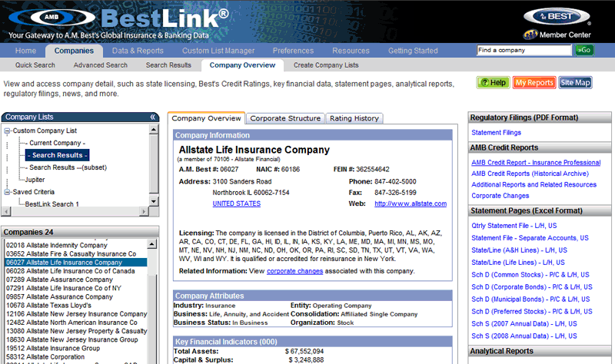Open the Getting Started tab
Viewport: 615px width, 364px height.
point(413,51)
